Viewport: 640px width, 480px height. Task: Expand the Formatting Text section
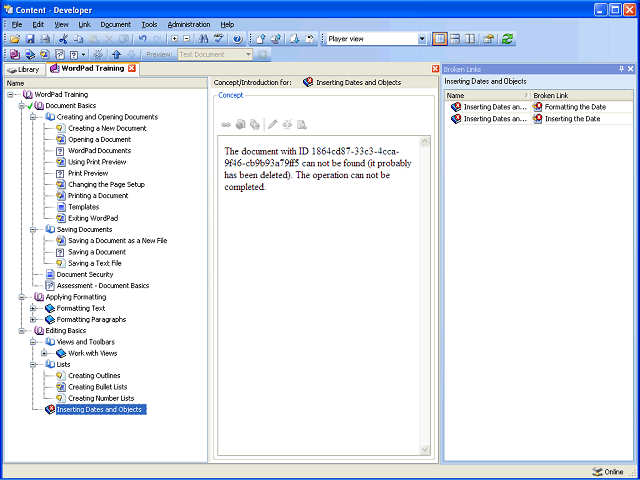[x=33, y=309]
